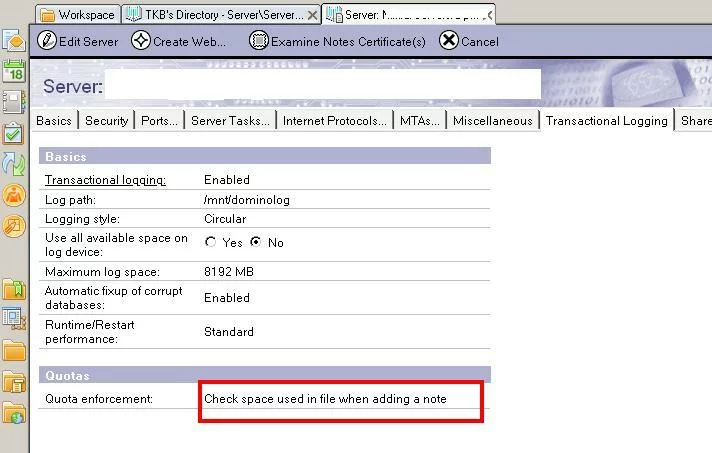The width and height of the screenshot is (712, 453).
Task: Open the Databases bookmark icon
Action: click(x=14, y=318)
